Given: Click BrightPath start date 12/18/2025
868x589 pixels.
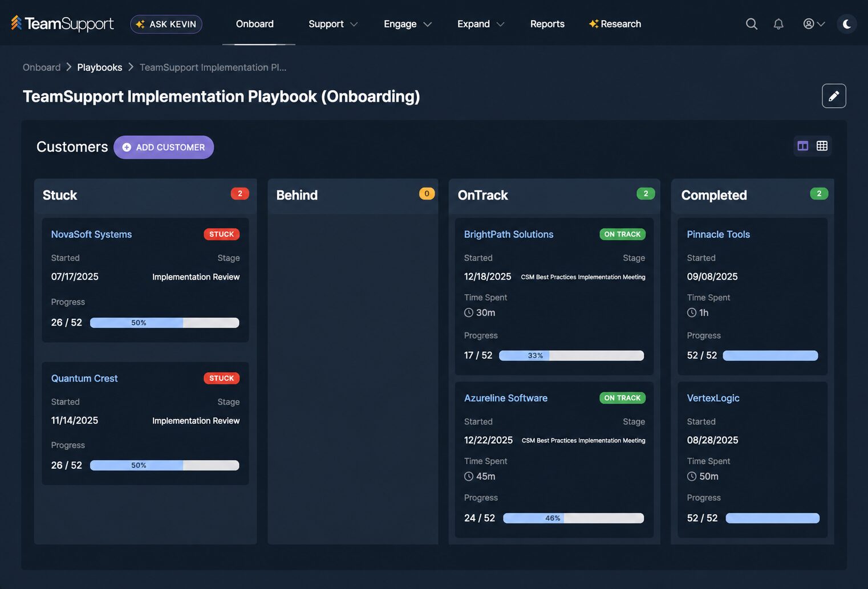Looking at the screenshot, I should tap(488, 277).
